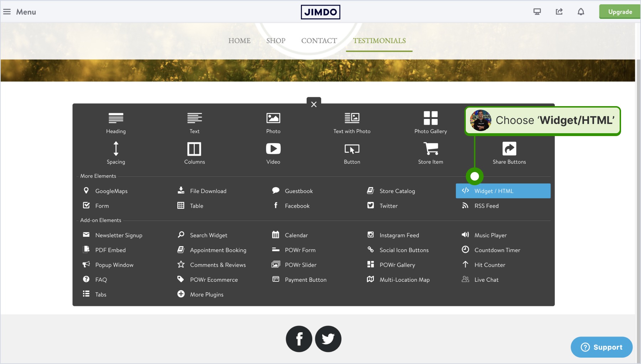
Task: Add a Photo element
Action: [x=273, y=123]
